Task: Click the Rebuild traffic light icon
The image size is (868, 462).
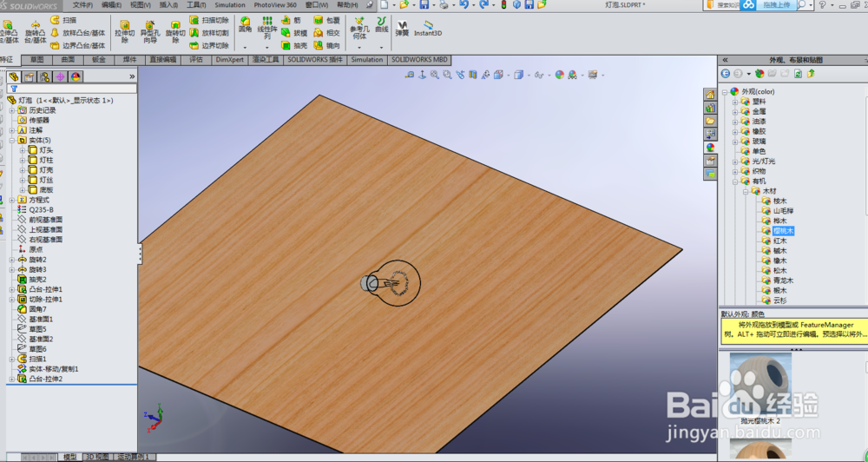Action: (503, 5)
